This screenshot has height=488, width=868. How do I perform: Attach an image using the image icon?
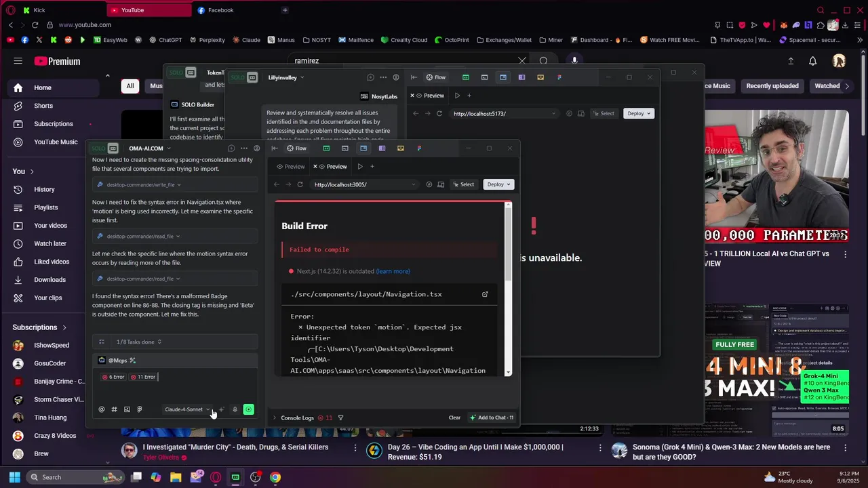point(127,409)
